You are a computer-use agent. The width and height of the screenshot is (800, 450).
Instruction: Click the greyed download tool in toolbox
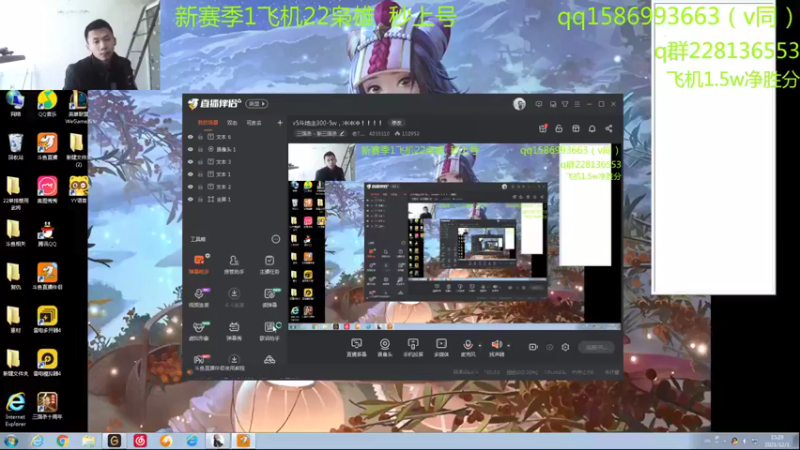(234, 297)
